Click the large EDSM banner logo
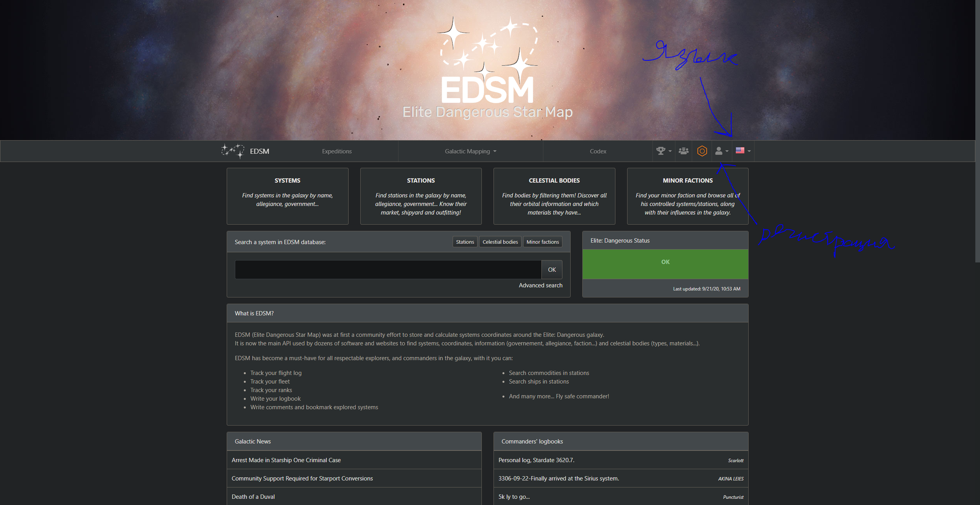 tap(487, 68)
